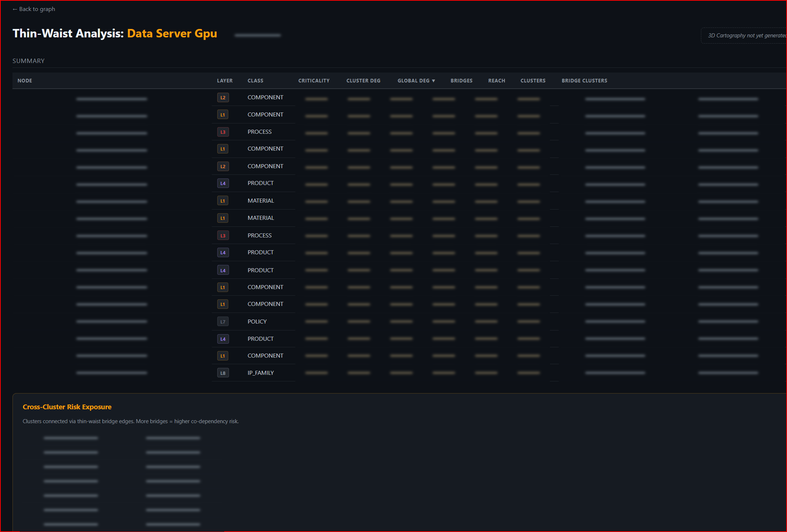Image resolution: width=787 pixels, height=532 pixels.
Task: Sort by the Cluster Deg column header
Action: point(363,81)
